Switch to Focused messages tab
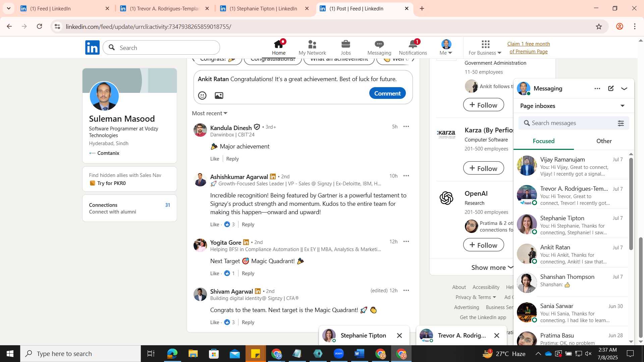Viewport: 644px width, 362px height. (544, 141)
